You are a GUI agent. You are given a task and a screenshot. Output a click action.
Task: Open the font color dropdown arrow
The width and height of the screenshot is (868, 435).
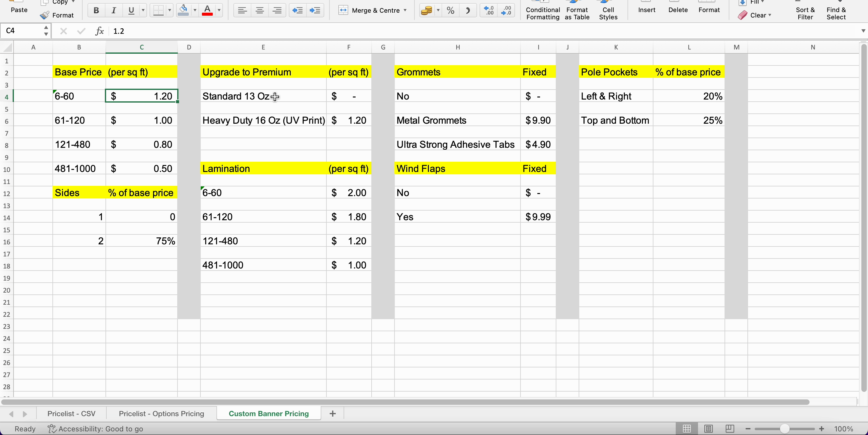[x=219, y=11]
